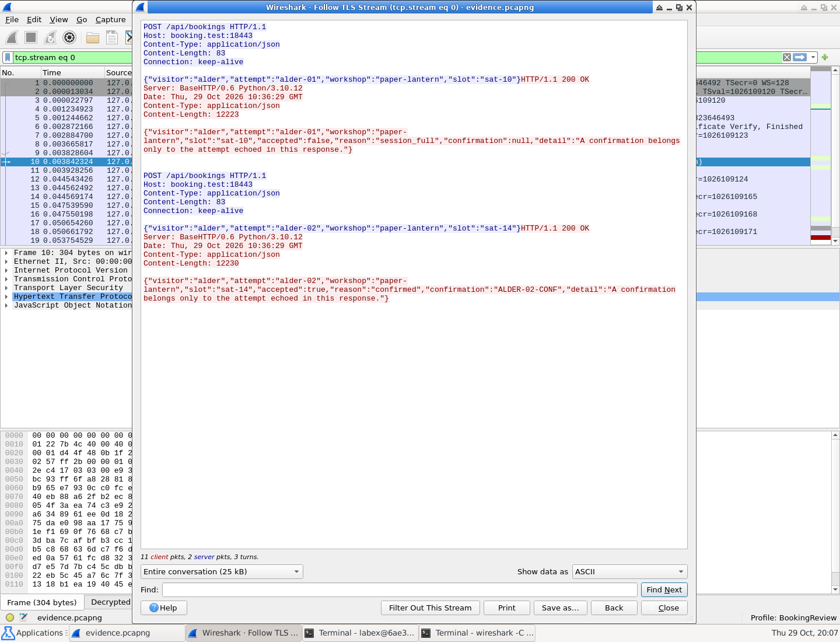Add a filter button with plus icon
This screenshot has width=840, height=642.
point(825,57)
